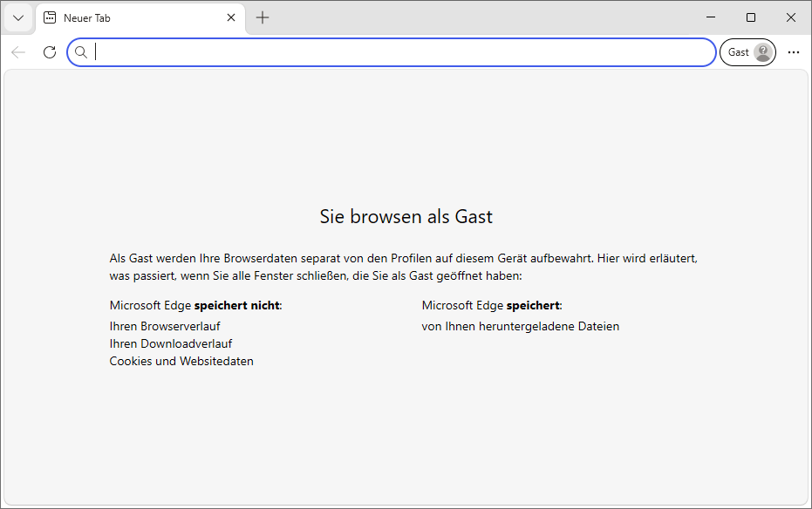Click the magnifier icon in address bar
812x509 pixels.
81,52
